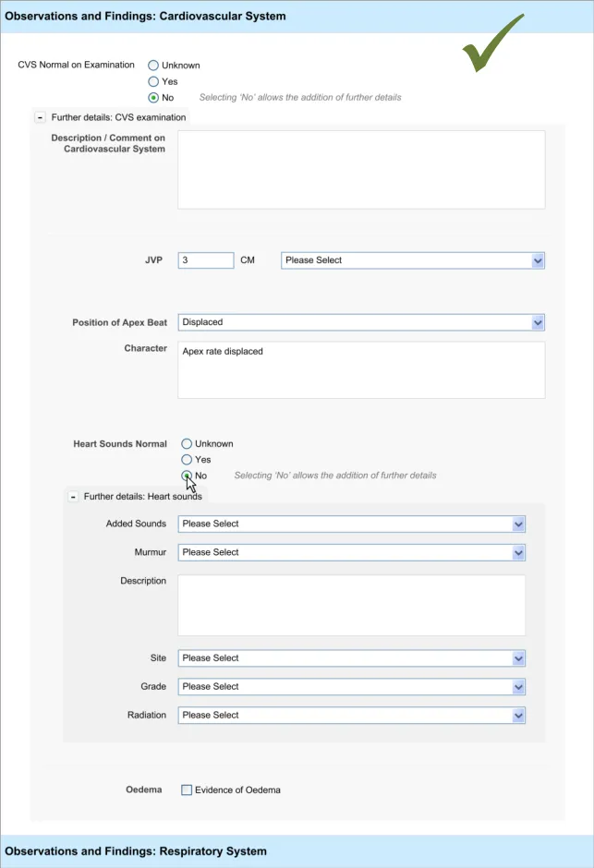Viewport: 594px width, 868px height.
Task: Enable the Evidence of Oedema checkbox
Action: (x=187, y=790)
